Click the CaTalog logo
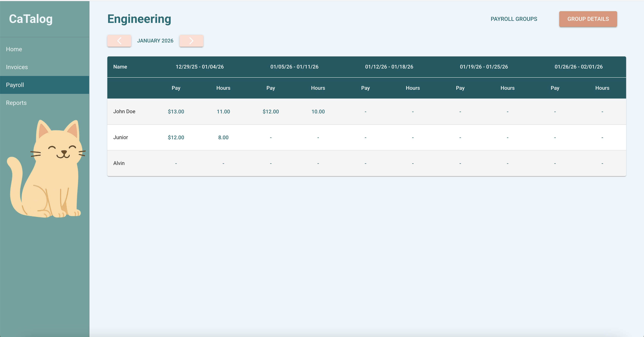Screen dimensions: 644x337 tap(31, 19)
